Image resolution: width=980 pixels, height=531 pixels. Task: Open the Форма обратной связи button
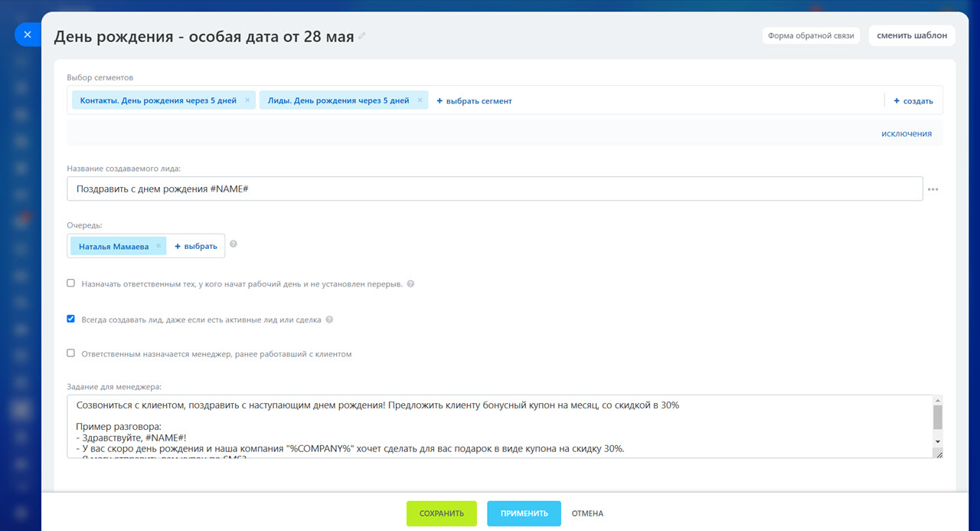click(x=811, y=35)
